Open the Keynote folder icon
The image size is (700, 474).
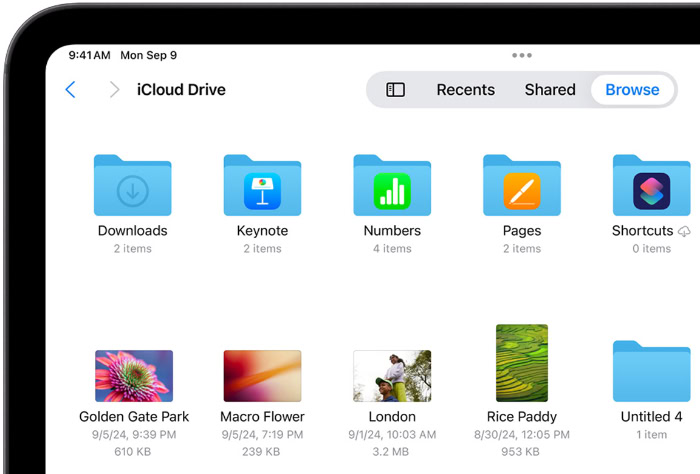262,185
